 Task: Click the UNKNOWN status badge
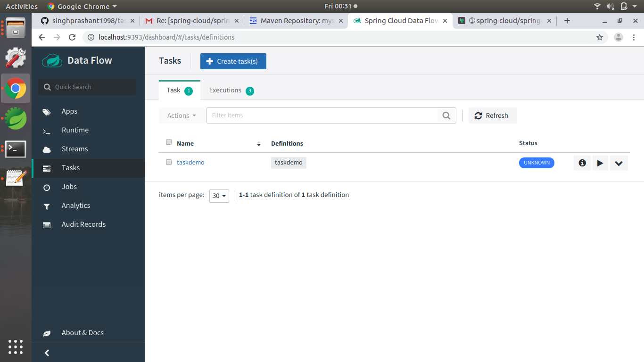click(x=537, y=163)
